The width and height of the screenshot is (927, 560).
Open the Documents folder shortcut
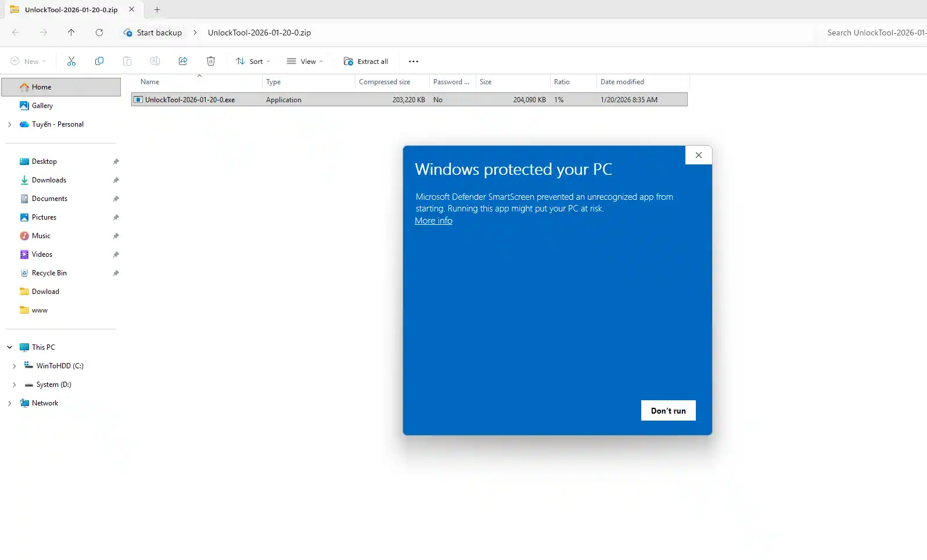click(49, 199)
